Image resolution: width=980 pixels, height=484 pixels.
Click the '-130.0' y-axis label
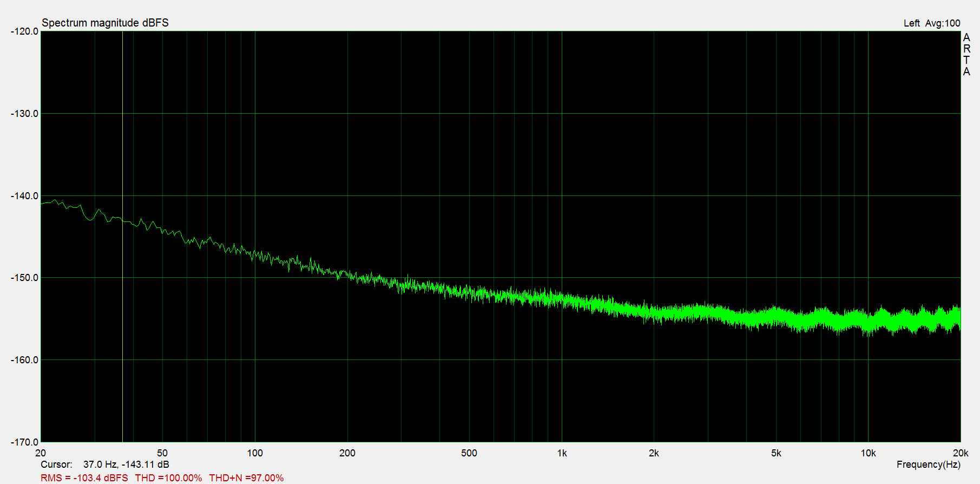(25, 114)
